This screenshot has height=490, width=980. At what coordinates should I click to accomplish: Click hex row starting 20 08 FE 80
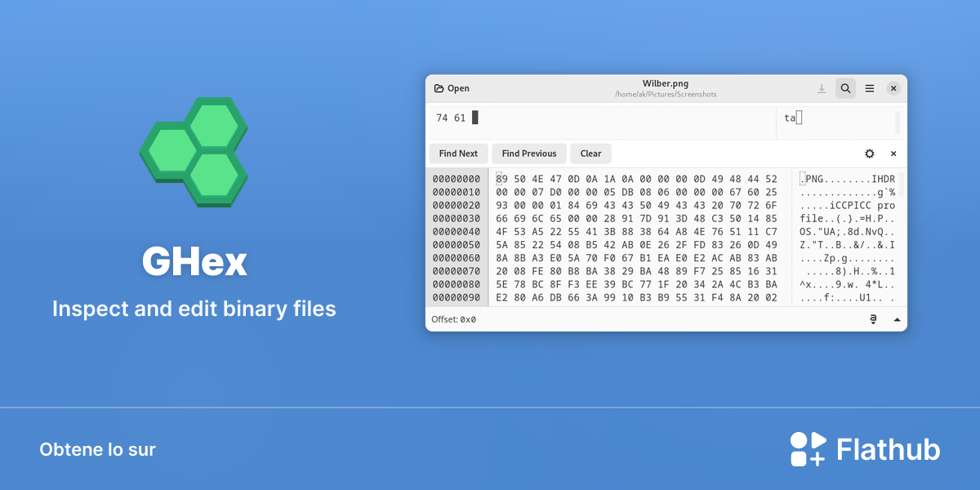tap(637, 271)
